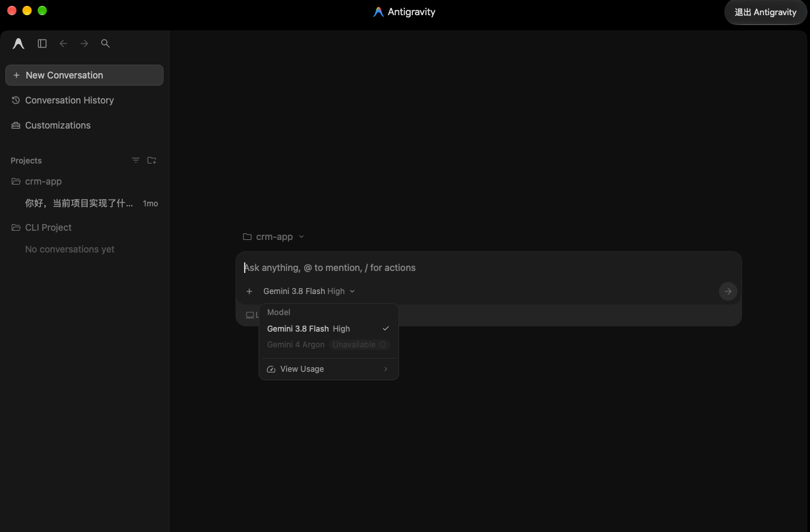This screenshot has width=810, height=532.
Task: Add a project with the new-folder icon
Action: pyautogui.click(x=152, y=160)
